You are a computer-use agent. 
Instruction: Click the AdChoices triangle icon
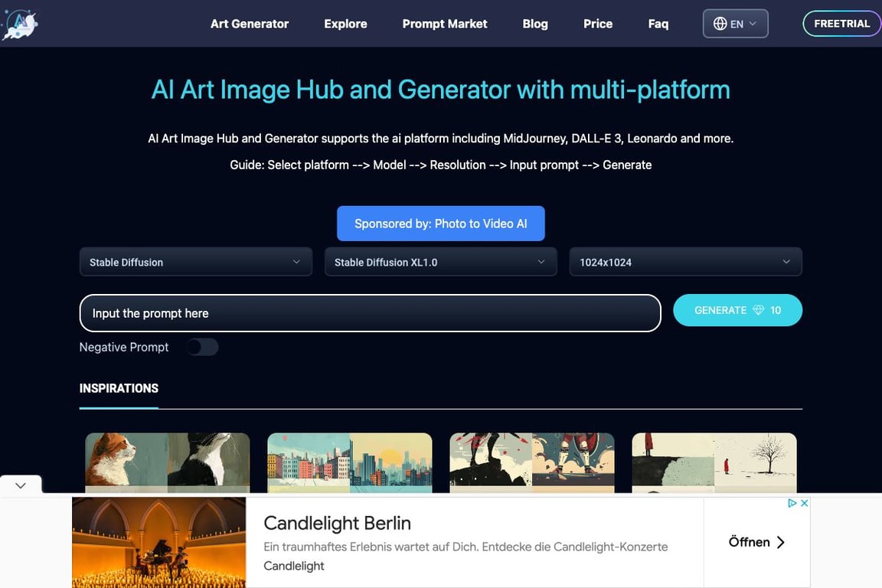tap(792, 503)
